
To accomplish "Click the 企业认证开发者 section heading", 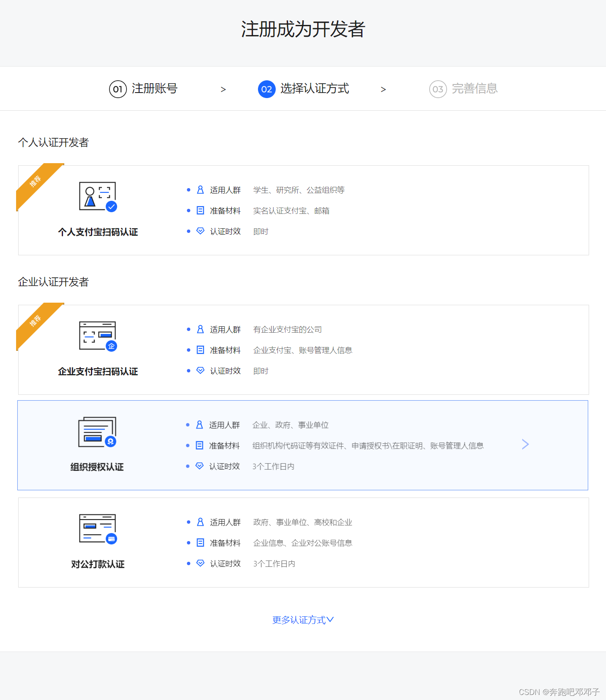I will pos(53,282).
